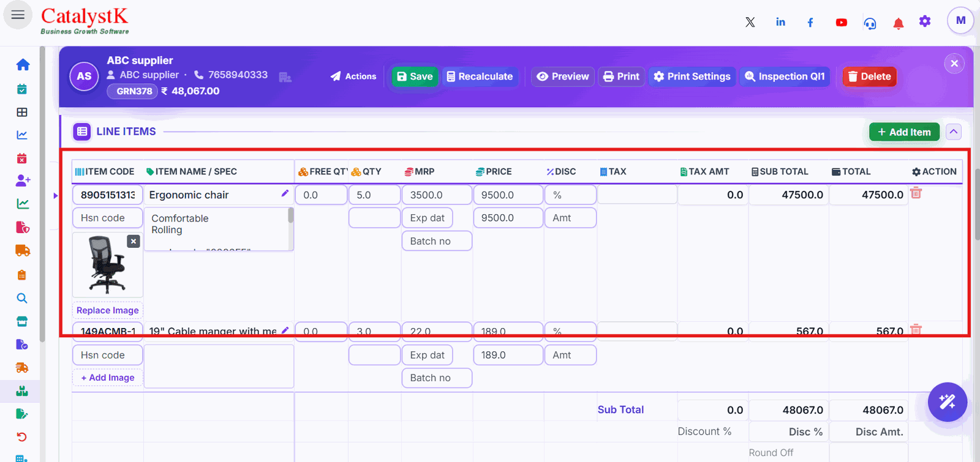Screen dimensions: 980x462
Task: Click the Recalculate button
Action: click(x=480, y=76)
